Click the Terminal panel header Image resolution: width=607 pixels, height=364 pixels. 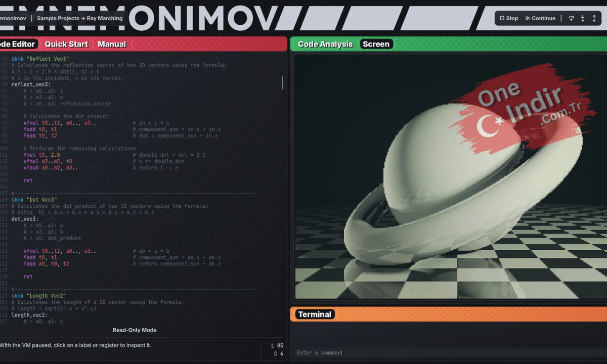315,314
